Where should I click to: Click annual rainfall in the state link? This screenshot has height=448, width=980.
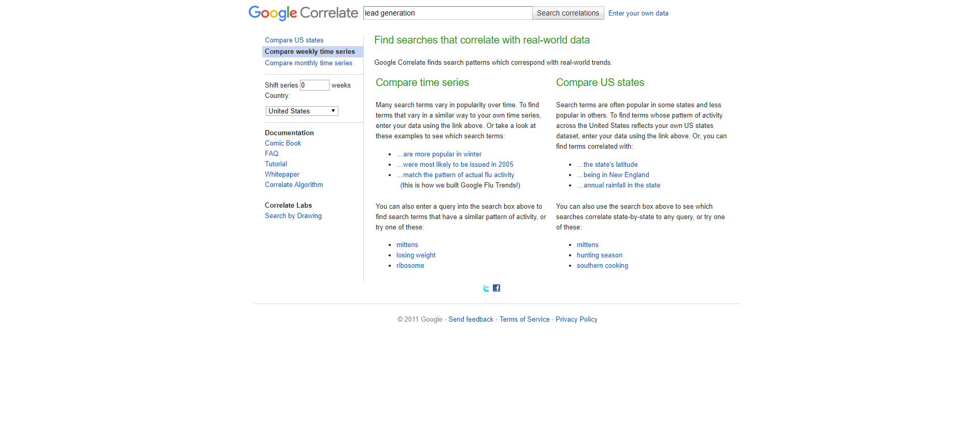619,185
